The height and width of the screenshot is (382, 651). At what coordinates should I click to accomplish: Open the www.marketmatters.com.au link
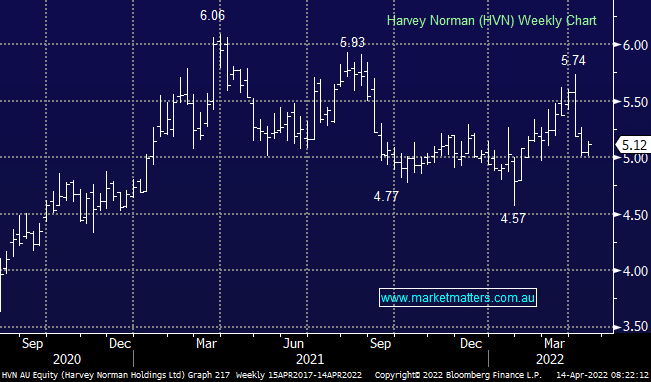[x=458, y=298]
